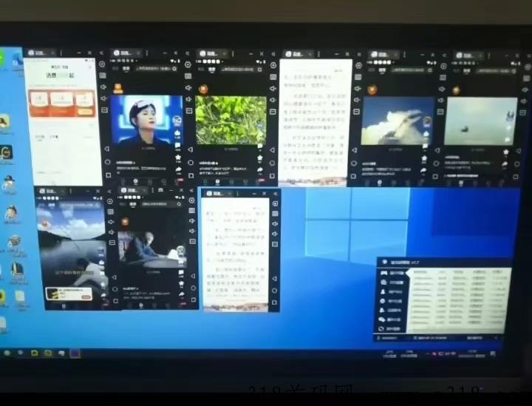Open the comment bubble on the woman's video
The width and height of the screenshot is (532, 406).
pyautogui.click(x=177, y=145)
